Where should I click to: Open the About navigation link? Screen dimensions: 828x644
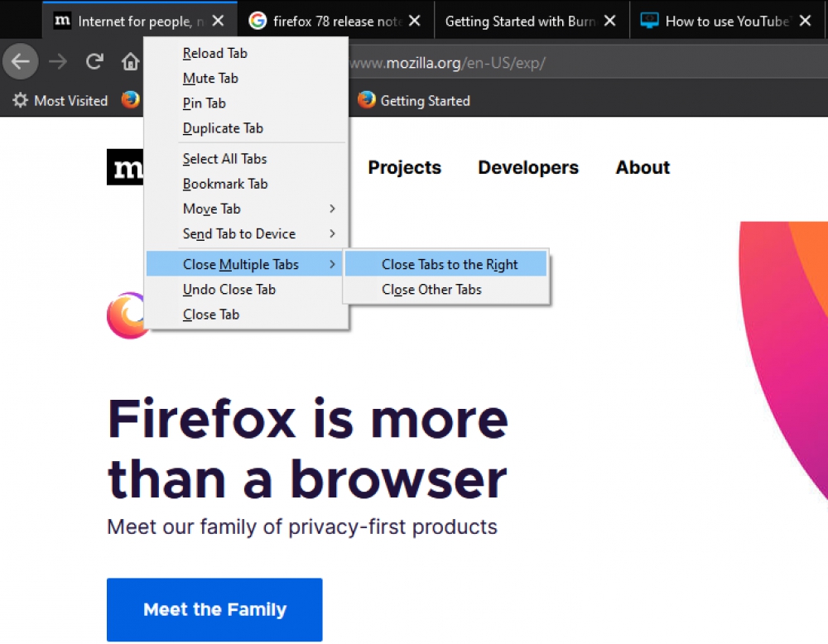pos(643,167)
